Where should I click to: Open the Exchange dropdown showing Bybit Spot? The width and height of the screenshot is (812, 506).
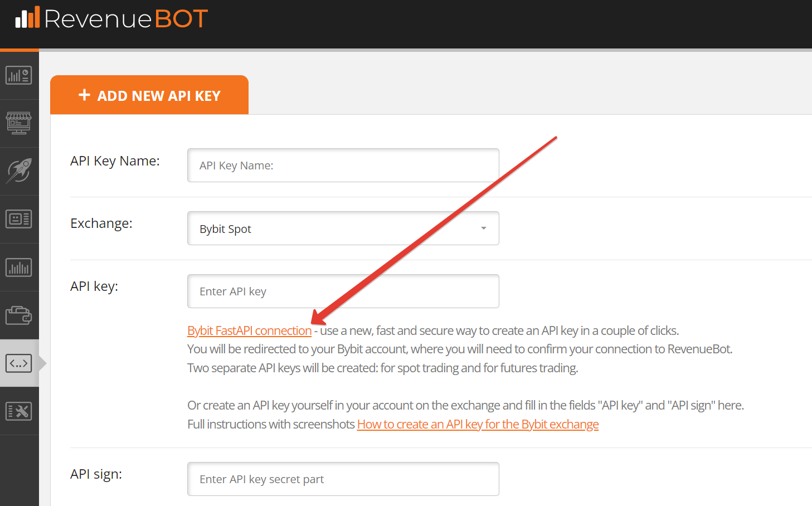pyautogui.click(x=343, y=228)
